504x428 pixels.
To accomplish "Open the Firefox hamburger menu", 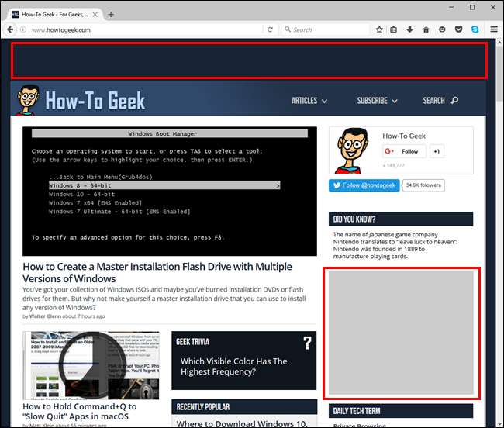I will [x=494, y=29].
